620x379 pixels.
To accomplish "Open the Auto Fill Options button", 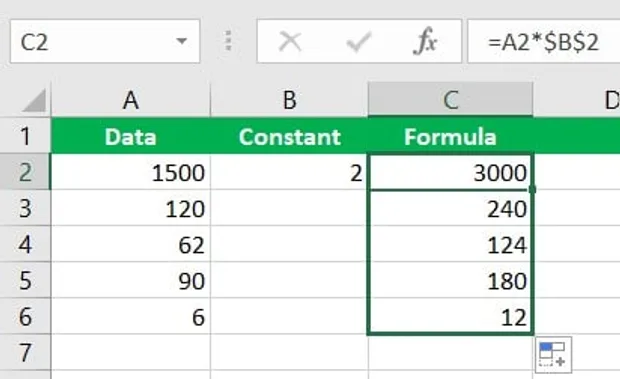I will 553,354.
